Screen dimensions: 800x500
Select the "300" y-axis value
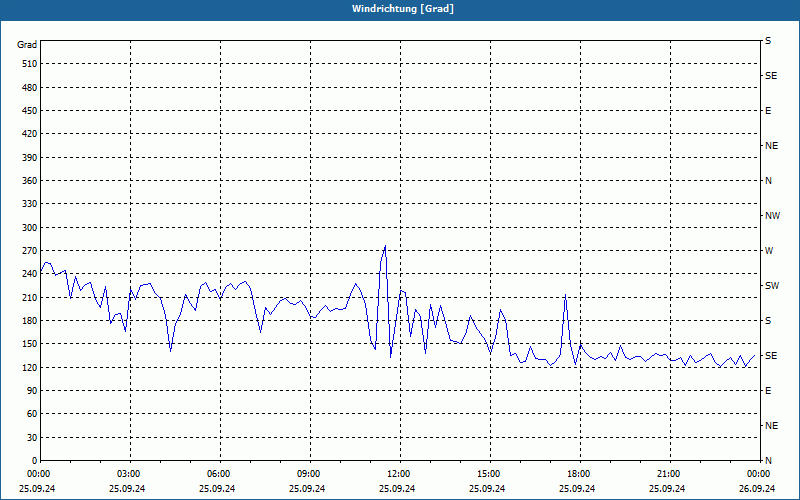30,228
